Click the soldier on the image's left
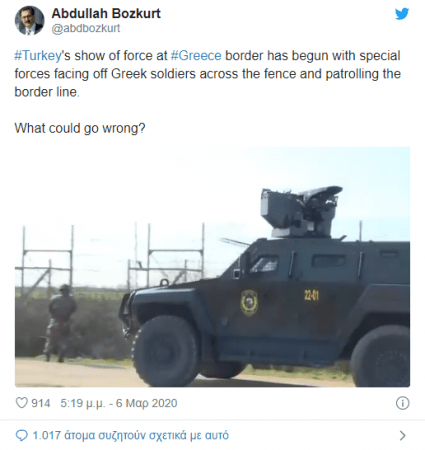The image size is (425, 450). tap(61, 323)
